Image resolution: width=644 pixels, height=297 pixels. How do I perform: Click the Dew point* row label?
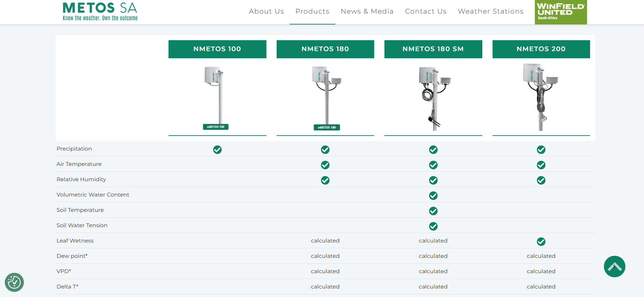tap(72, 256)
